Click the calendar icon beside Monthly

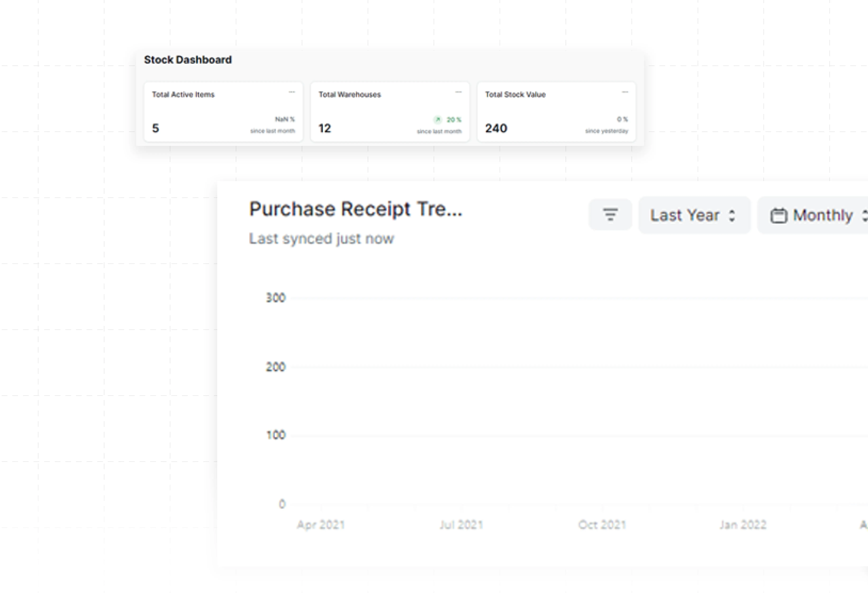click(779, 216)
